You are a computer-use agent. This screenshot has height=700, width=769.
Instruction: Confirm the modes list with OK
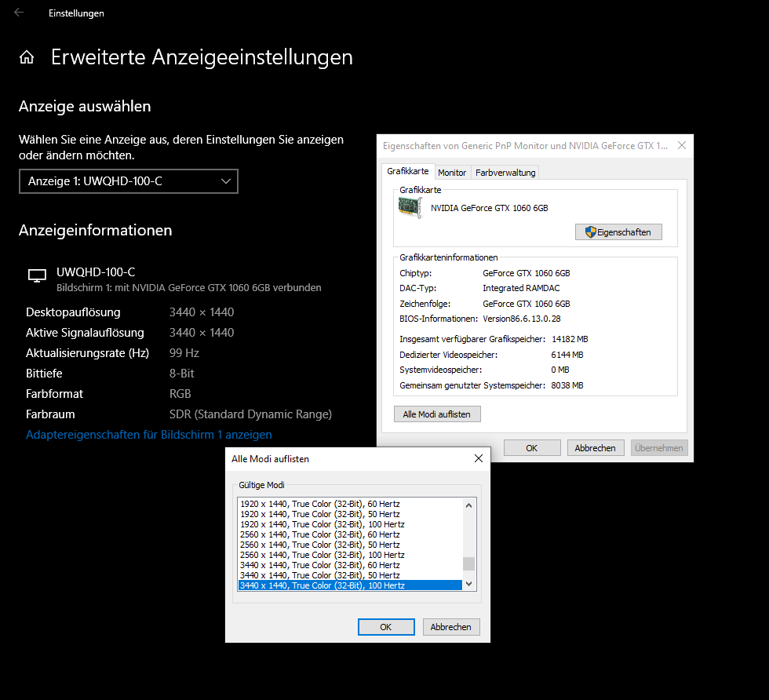386,627
